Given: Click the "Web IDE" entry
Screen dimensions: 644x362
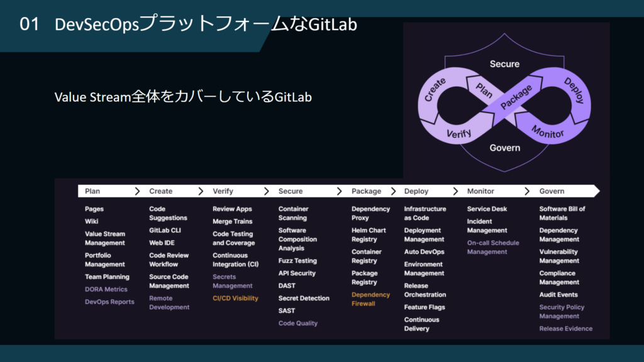Looking at the screenshot, I should point(162,243).
